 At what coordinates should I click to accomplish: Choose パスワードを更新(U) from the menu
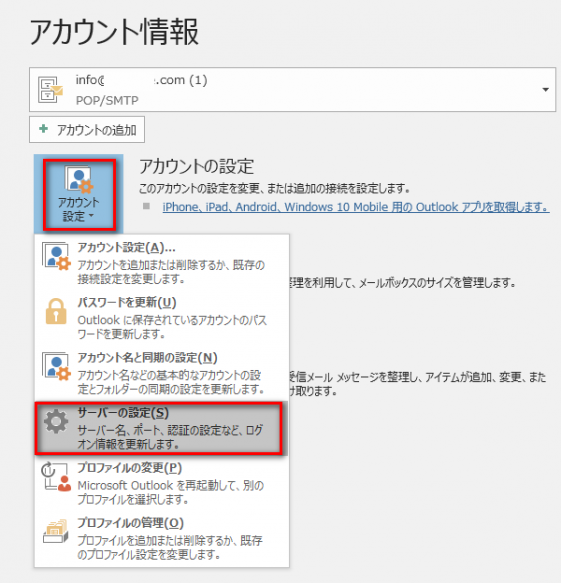pos(162,318)
